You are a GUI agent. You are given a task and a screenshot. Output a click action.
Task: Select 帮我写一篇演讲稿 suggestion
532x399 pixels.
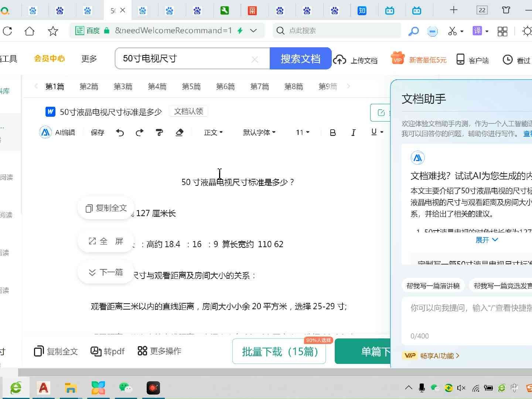433,286
